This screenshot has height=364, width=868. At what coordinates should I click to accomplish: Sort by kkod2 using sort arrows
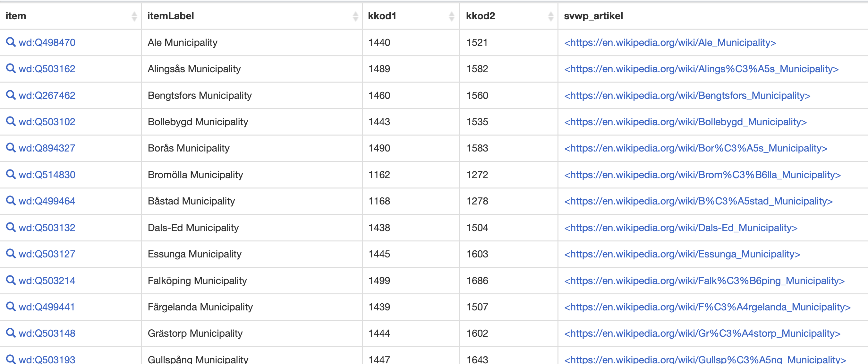click(550, 16)
